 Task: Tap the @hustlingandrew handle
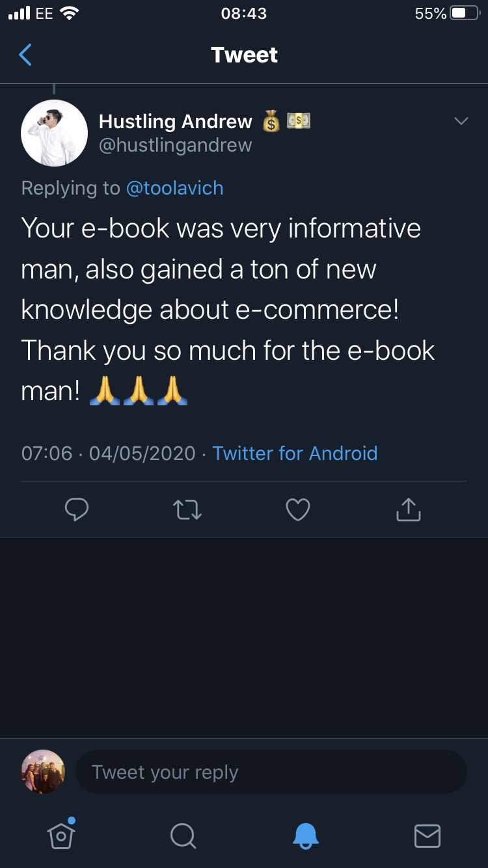coord(175,144)
